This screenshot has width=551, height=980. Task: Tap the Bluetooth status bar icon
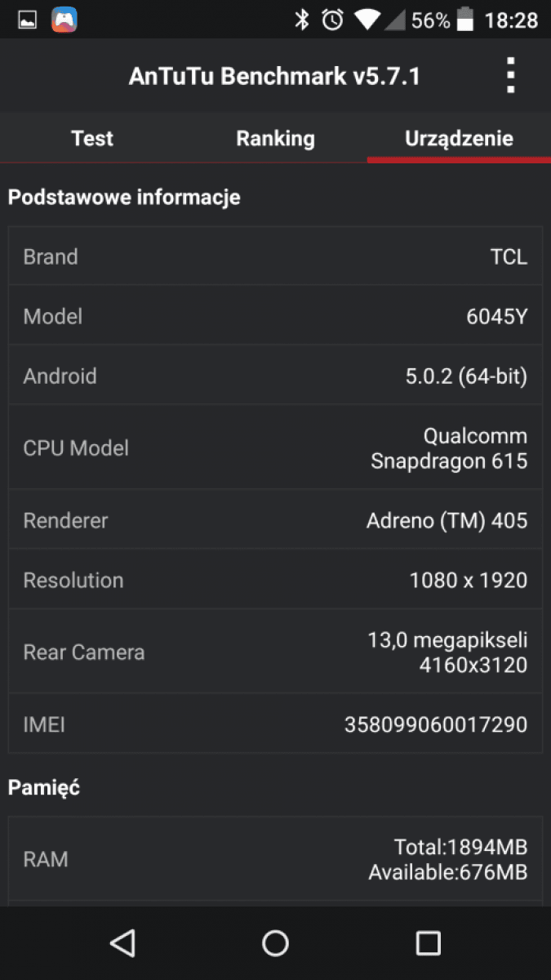click(x=302, y=20)
